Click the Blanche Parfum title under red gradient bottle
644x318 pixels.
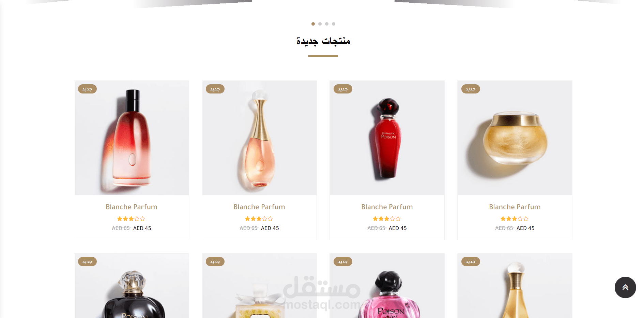point(132,207)
